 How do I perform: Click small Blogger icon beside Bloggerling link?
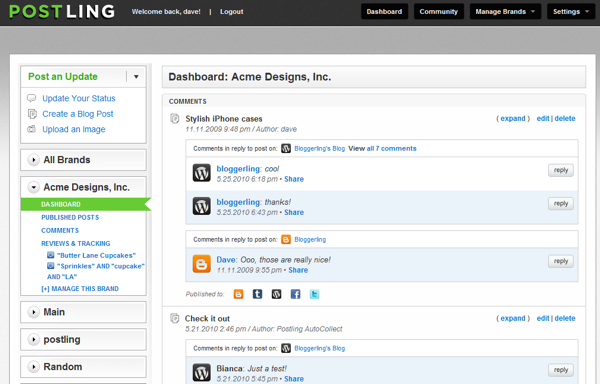tap(286, 239)
